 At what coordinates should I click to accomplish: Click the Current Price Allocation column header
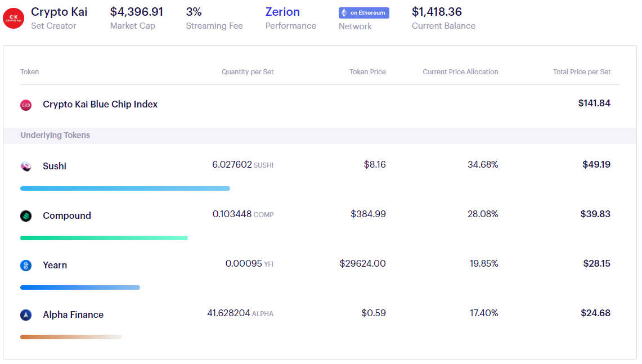460,71
